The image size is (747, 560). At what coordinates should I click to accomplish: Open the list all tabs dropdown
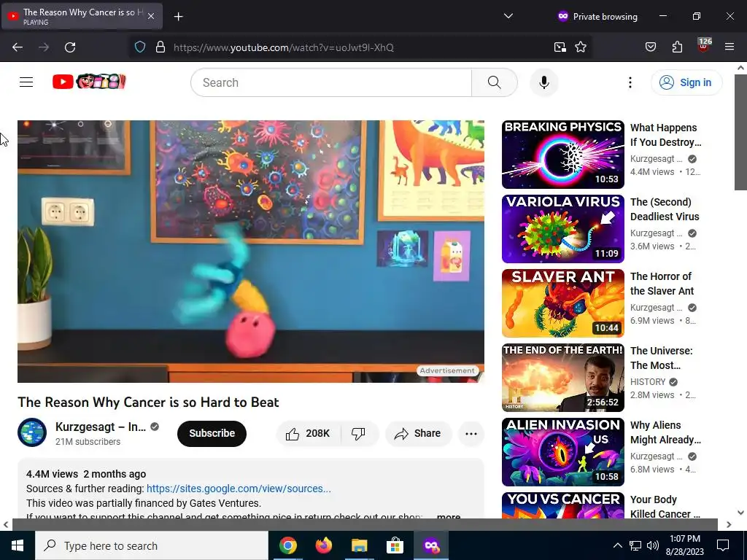[x=508, y=16]
